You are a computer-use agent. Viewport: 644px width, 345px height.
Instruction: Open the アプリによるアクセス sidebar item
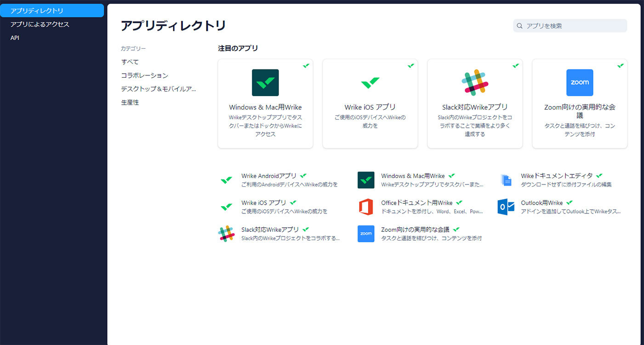click(x=40, y=24)
